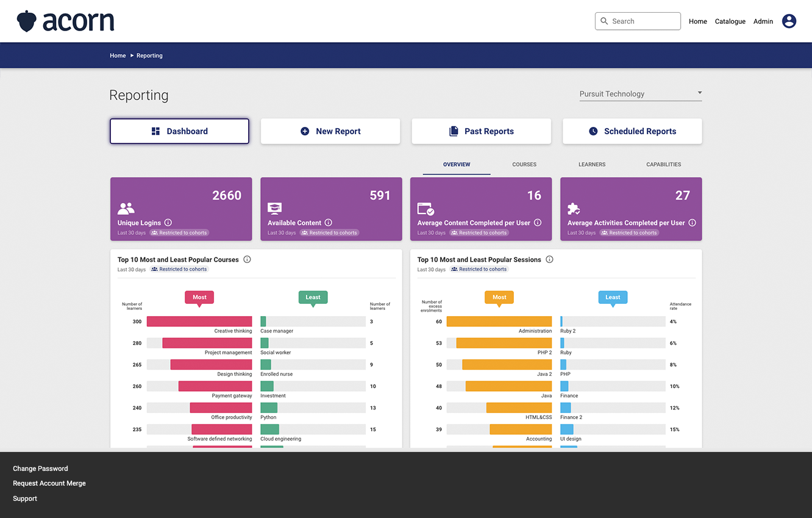812x518 pixels.
Task: Click Restricted to cohorts badge under Unique Logins
Action: pyautogui.click(x=179, y=232)
